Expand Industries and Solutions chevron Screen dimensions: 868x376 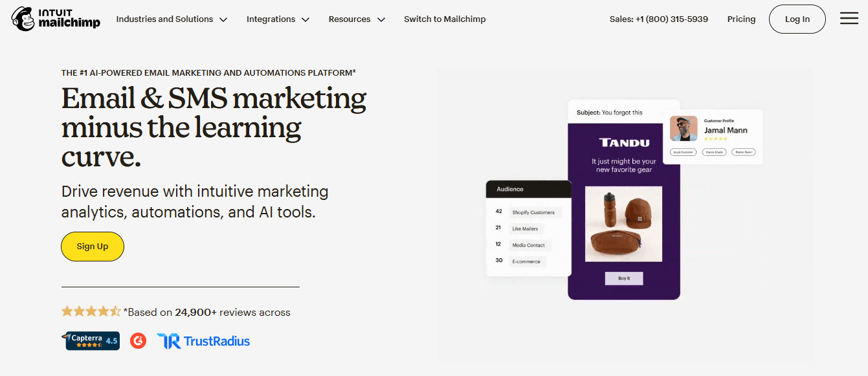[223, 19]
